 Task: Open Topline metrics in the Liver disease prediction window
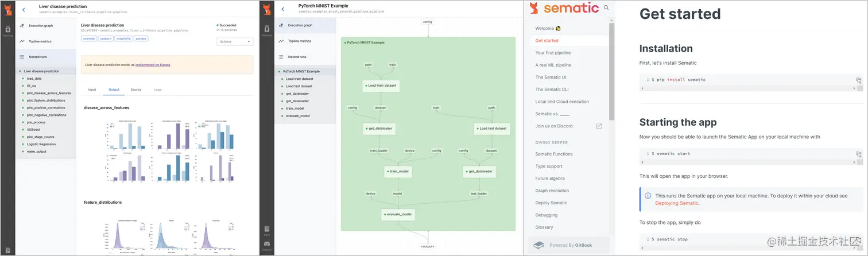pos(40,41)
